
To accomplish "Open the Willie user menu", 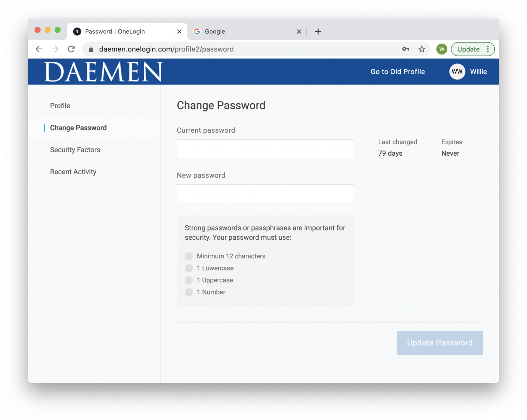I will click(478, 72).
